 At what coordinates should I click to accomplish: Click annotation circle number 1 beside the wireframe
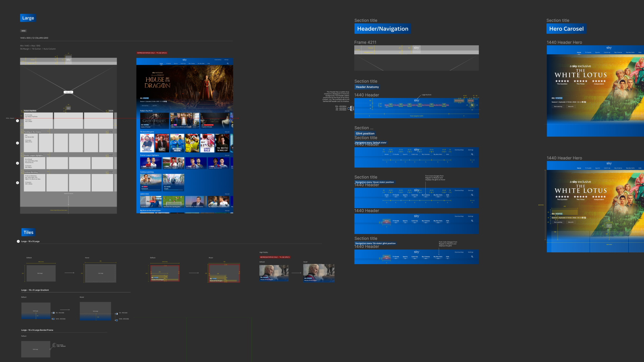click(17, 121)
